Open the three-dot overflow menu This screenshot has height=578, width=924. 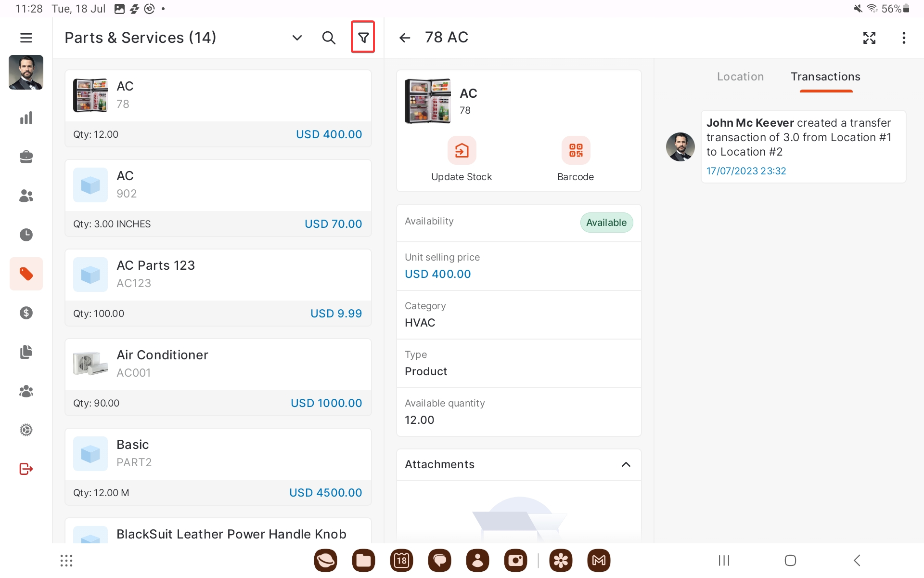click(x=904, y=38)
